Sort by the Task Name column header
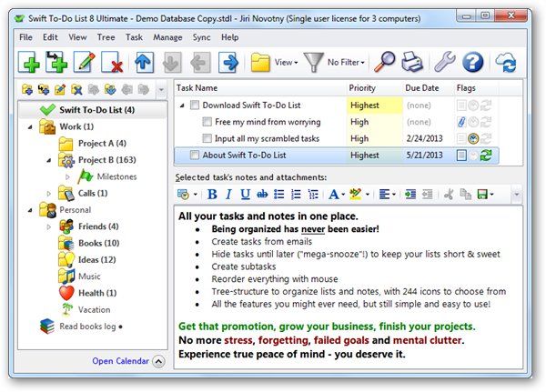The image size is (546, 392). [261, 88]
